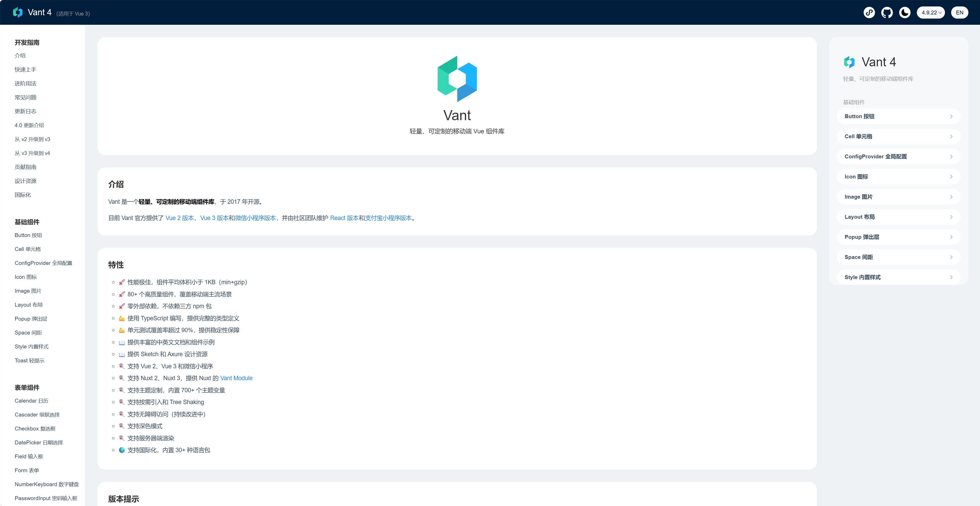Open the 介绍 sidebar page
The image size is (980, 506).
coord(20,56)
